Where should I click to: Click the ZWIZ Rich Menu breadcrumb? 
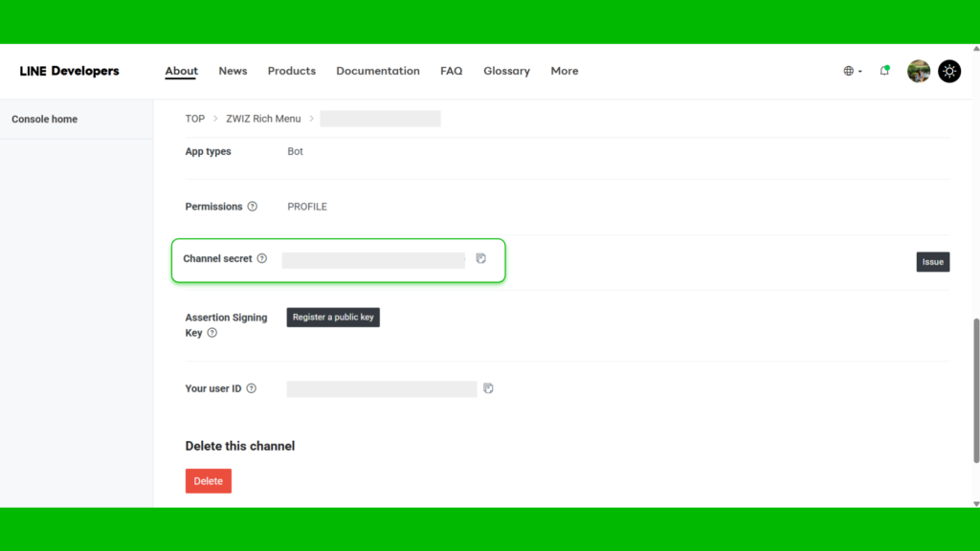click(x=263, y=119)
